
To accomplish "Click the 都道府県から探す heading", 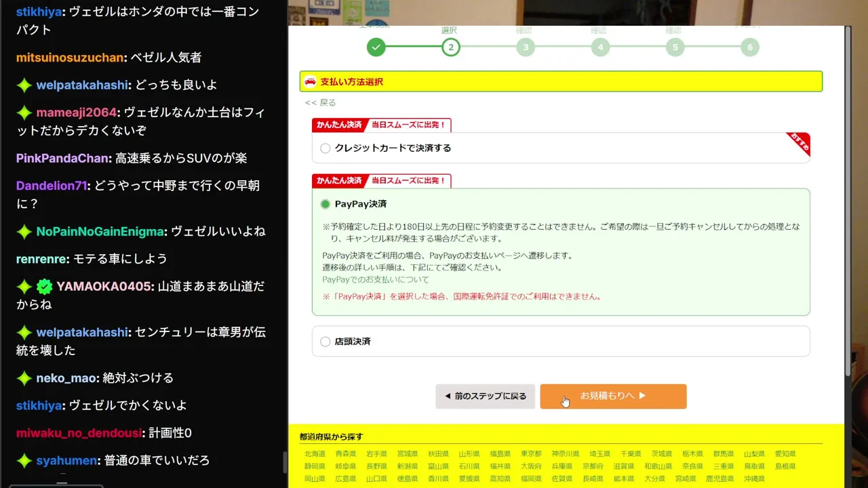I will pyautogui.click(x=331, y=436).
